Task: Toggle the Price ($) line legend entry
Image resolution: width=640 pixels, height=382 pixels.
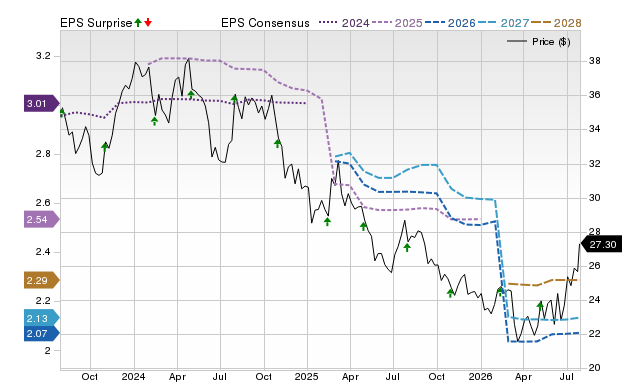Action: pyautogui.click(x=539, y=42)
